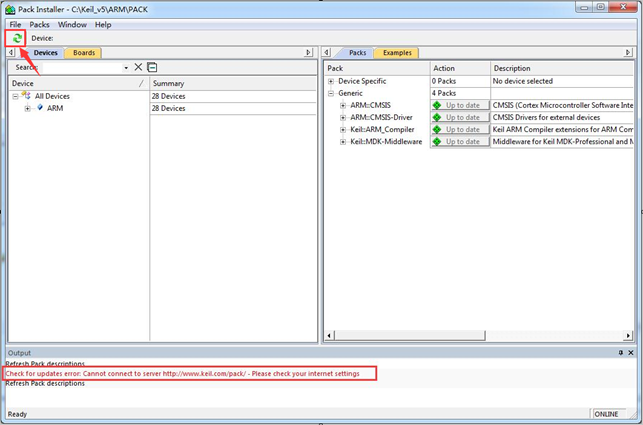Click into the device Search input field
The width and height of the screenshot is (643, 425).
(x=81, y=68)
